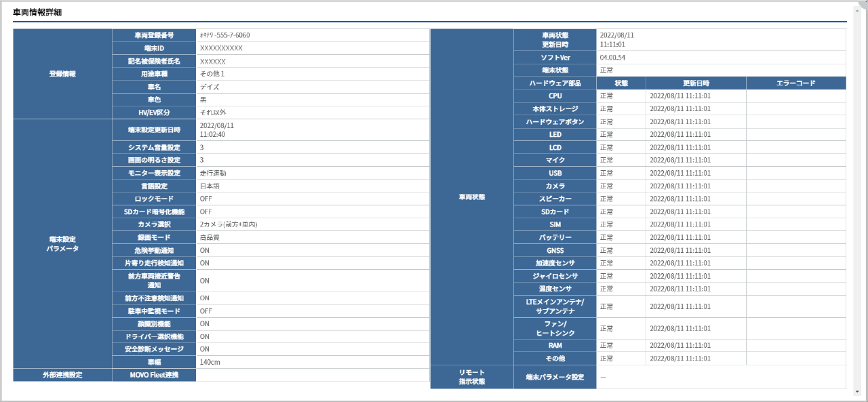
Task: Click the 登録情報 section header cell
Action: click(x=62, y=74)
